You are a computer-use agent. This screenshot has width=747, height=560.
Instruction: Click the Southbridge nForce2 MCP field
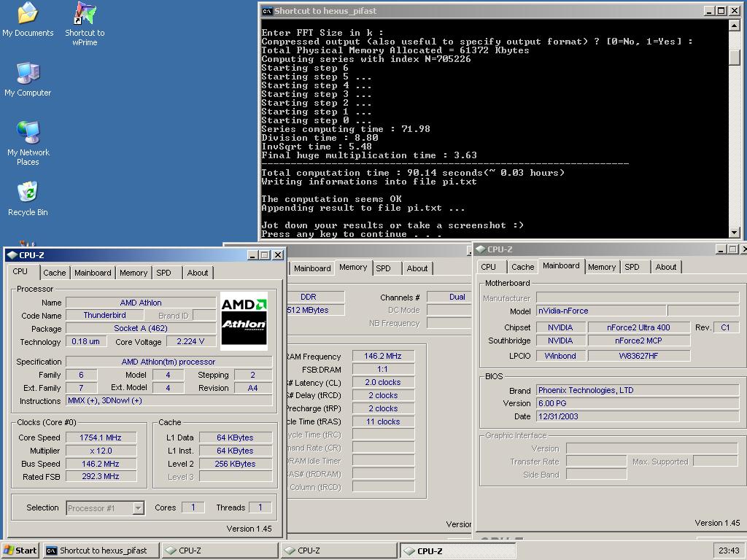point(638,341)
